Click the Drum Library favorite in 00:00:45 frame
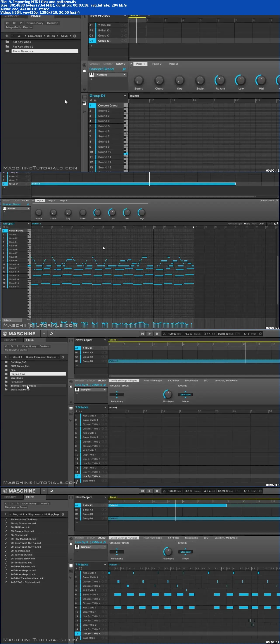This screenshot has width=280, height=644. (35, 23)
